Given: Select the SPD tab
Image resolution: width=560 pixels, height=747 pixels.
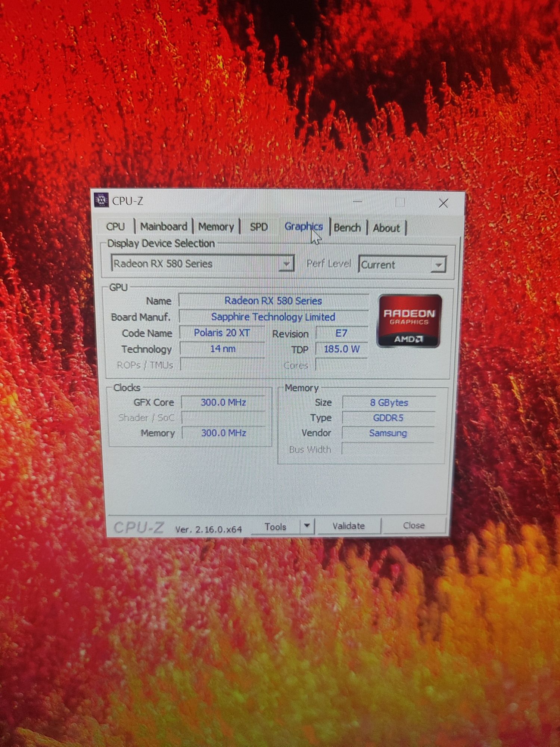Looking at the screenshot, I should 259,227.
